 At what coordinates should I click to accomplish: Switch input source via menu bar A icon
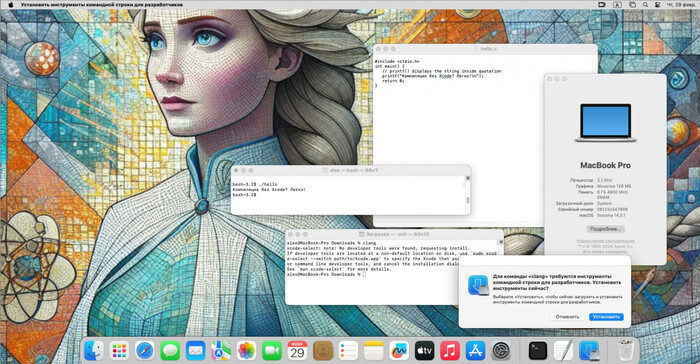pos(617,4)
